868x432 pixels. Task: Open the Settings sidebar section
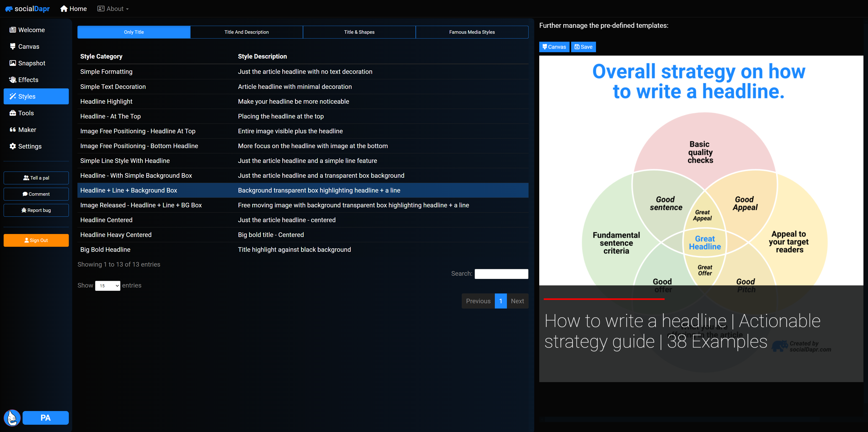tap(36, 146)
